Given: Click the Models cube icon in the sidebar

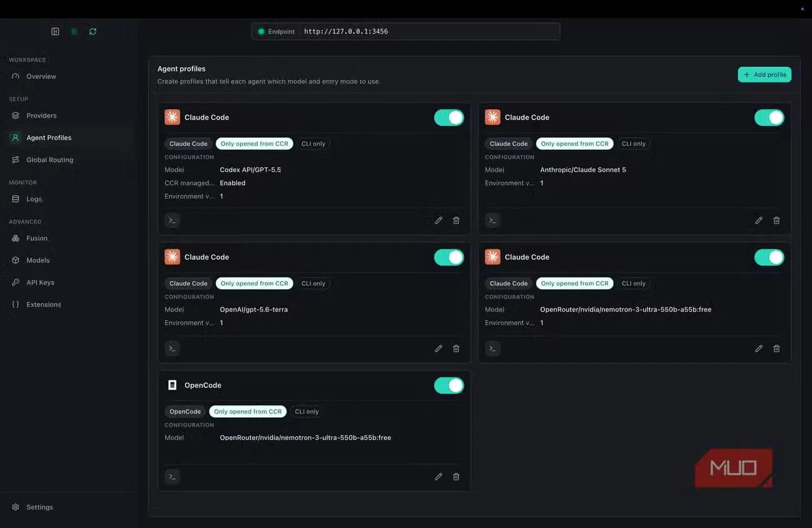Looking at the screenshot, I should (x=16, y=260).
